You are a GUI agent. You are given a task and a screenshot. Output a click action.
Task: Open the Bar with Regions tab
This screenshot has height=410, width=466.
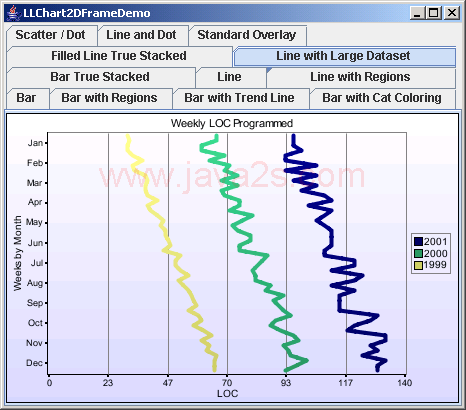[x=110, y=98]
